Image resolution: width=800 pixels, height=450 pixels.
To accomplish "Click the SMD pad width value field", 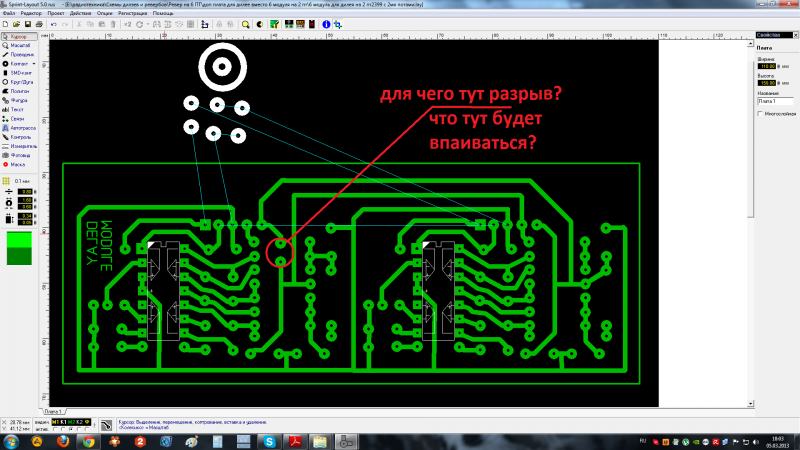I will coord(24,216).
